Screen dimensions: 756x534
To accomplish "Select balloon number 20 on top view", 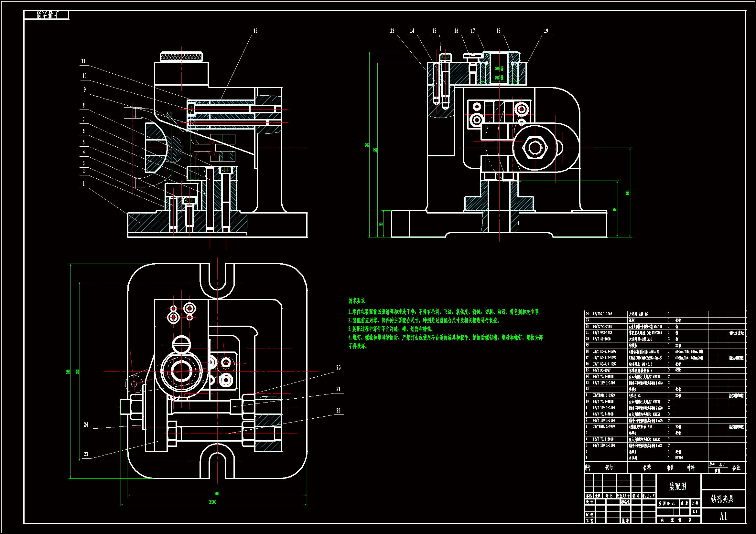I will click(x=338, y=368).
